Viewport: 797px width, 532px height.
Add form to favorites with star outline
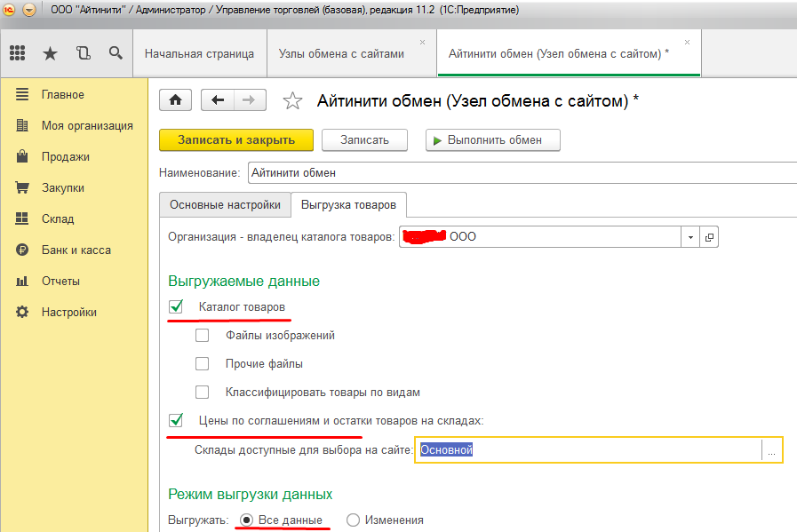click(x=292, y=100)
